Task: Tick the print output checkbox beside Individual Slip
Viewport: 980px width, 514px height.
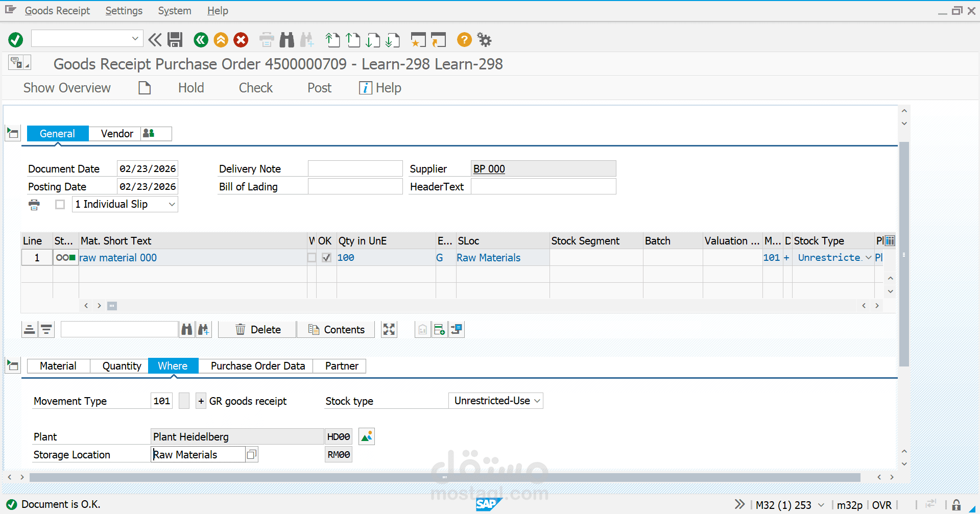Action: pyautogui.click(x=60, y=204)
